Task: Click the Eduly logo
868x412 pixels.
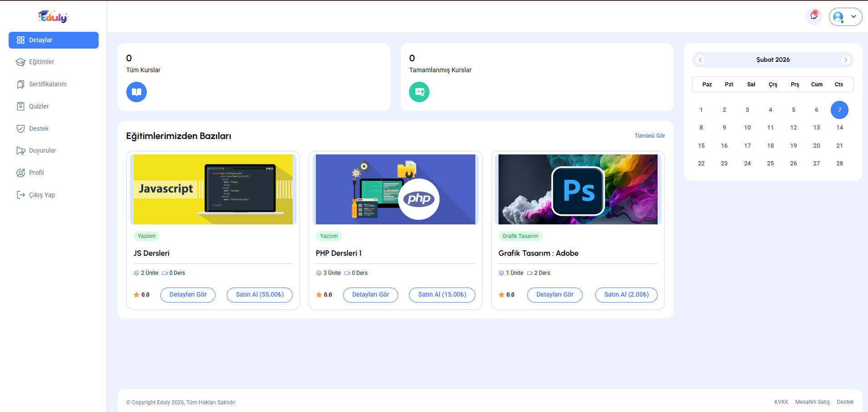Action: coord(53,17)
